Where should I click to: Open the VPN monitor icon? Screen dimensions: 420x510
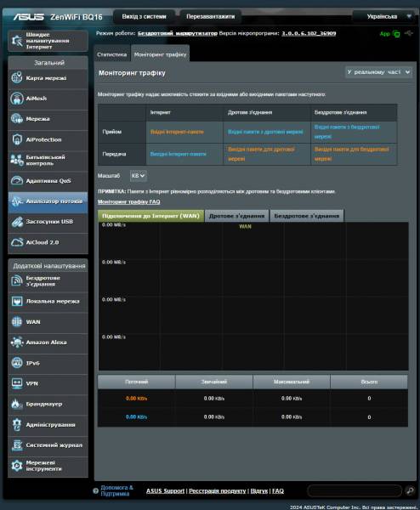click(17, 383)
